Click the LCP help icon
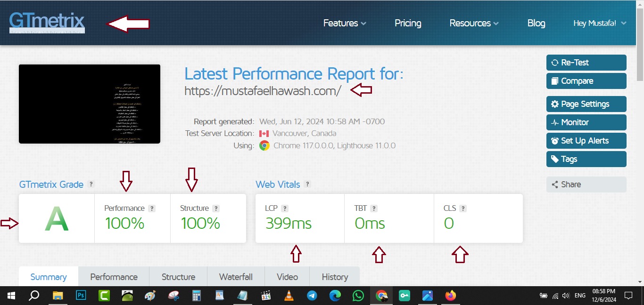 pyautogui.click(x=285, y=209)
